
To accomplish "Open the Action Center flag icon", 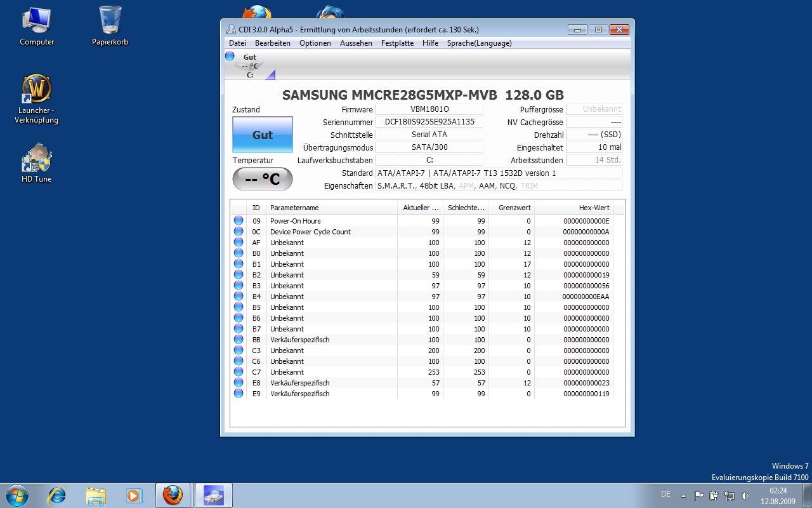I will 698,495.
